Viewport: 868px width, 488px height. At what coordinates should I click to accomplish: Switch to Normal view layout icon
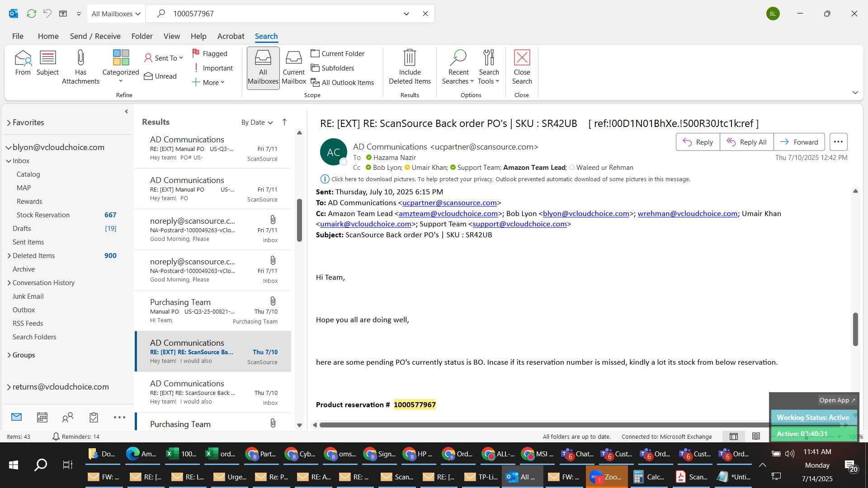point(734,436)
